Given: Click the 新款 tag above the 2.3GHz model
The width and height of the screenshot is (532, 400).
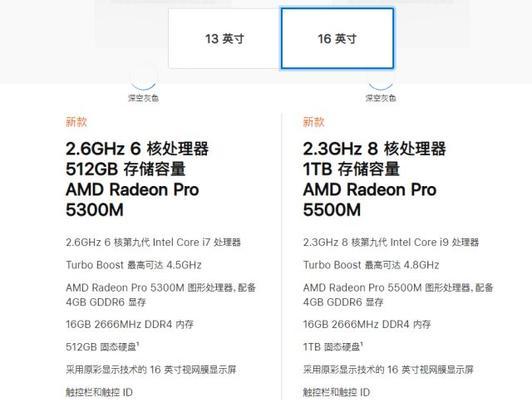Looking at the screenshot, I should coord(314,122).
